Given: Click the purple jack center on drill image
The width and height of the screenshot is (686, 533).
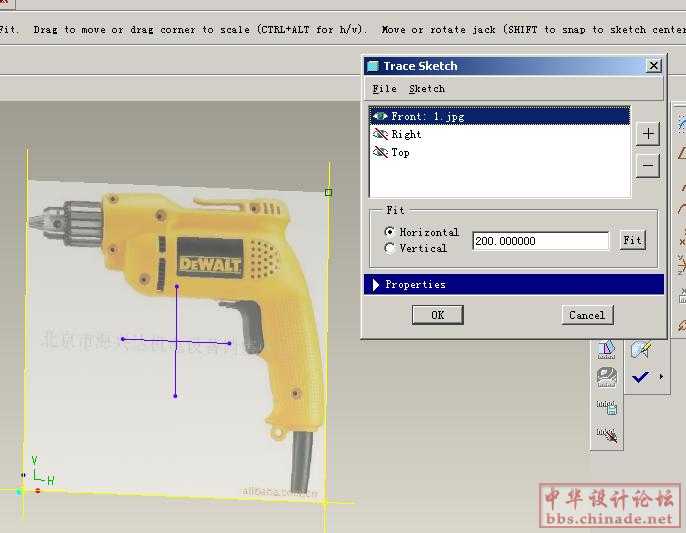Looking at the screenshot, I should (x=176, y=341).
